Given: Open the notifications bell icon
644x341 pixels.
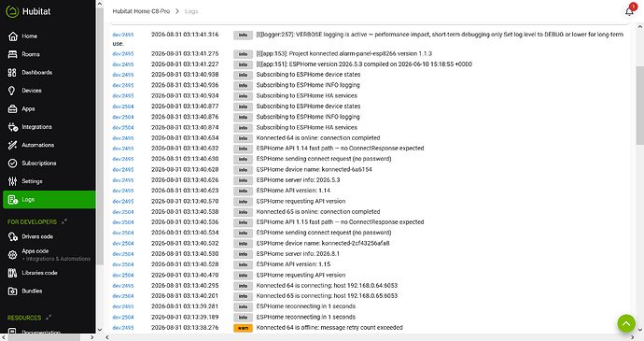Looking at the screenshot, I should pos(630,11).
